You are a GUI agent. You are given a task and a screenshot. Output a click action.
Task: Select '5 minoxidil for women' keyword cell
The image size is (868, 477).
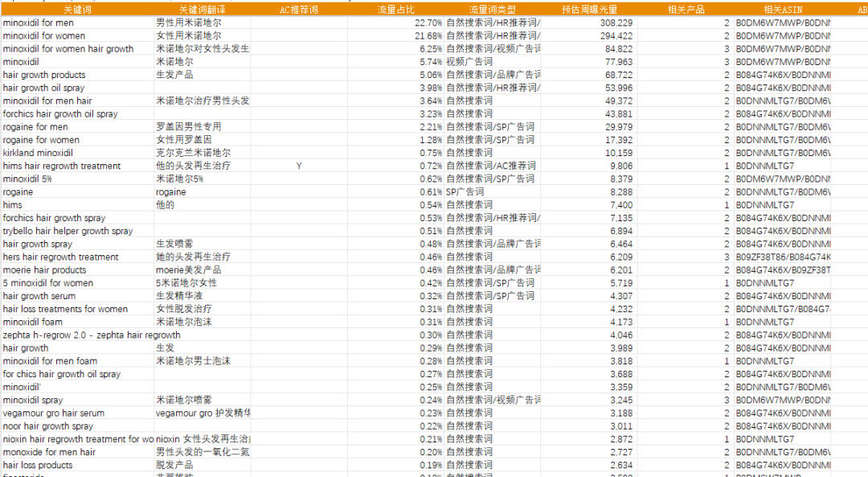tap(77, 283)
